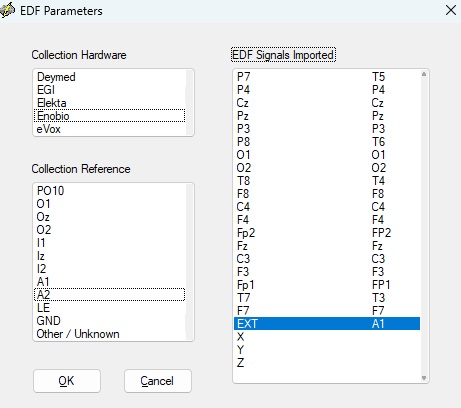Image resolution: width=461 pixels, height=408 pixels.
Task: Select the X signal row
Action: (327, 337)
